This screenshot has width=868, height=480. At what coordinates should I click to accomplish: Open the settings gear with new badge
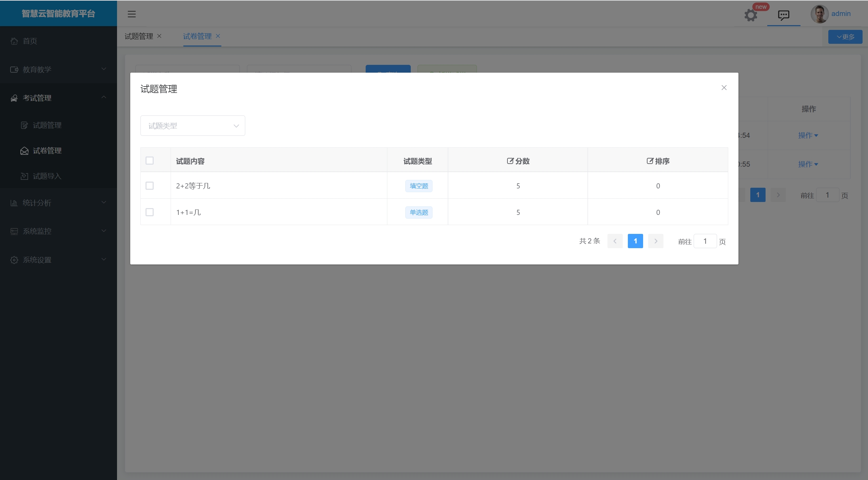pos(750,15)
